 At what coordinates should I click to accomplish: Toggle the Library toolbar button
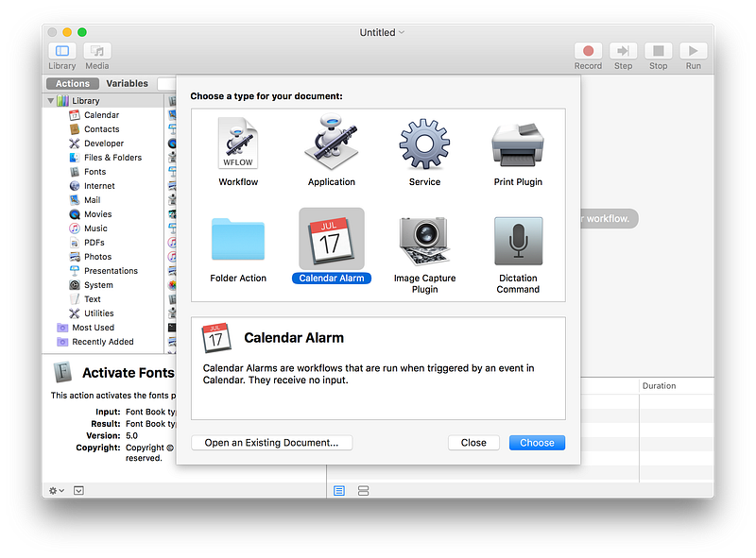pyautogui.click(x=62, y=51)
